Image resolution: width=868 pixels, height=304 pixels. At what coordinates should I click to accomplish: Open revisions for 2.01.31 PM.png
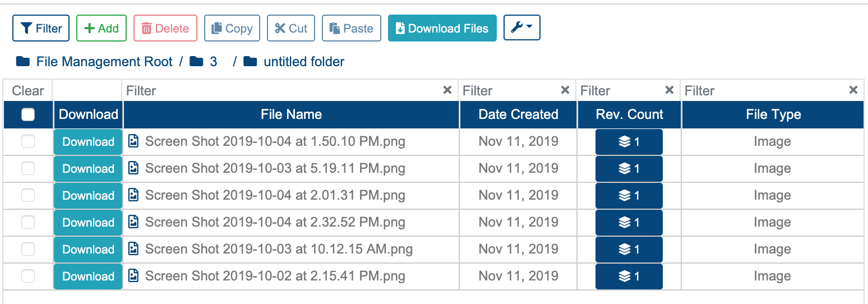629,196
